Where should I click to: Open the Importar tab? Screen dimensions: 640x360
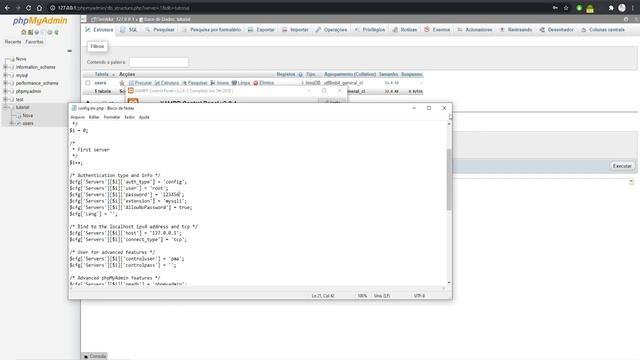295,30
